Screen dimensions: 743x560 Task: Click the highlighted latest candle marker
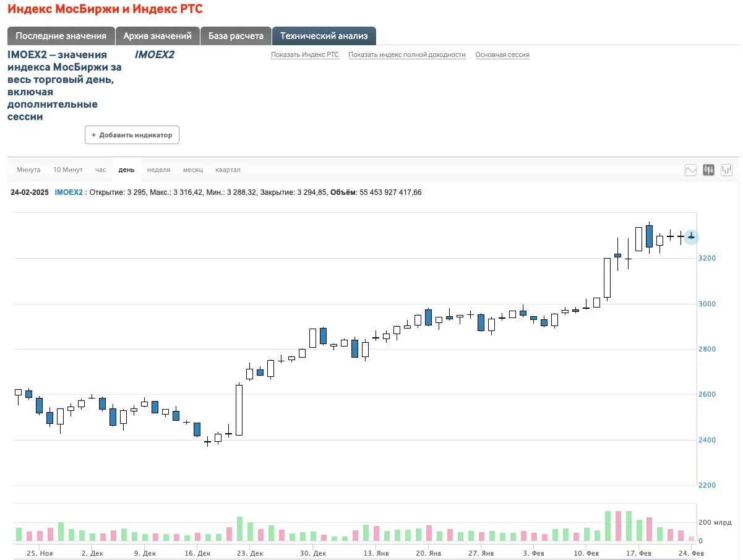point(691,236)
